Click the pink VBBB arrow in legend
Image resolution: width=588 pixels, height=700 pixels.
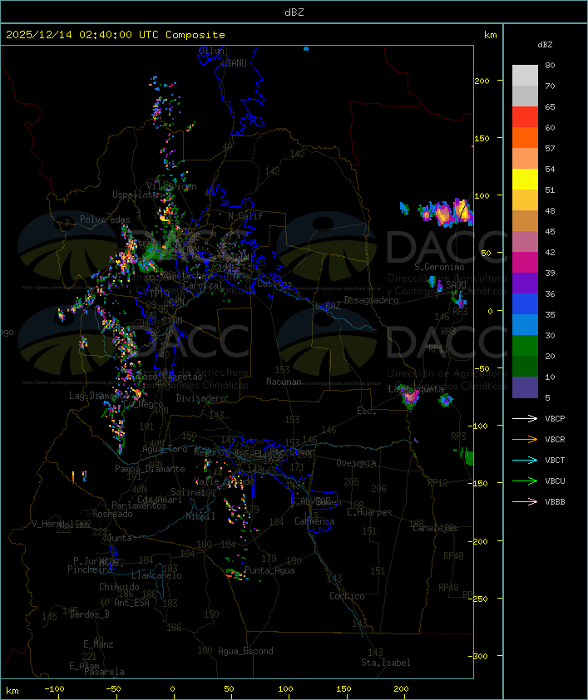tap(525, 502)
